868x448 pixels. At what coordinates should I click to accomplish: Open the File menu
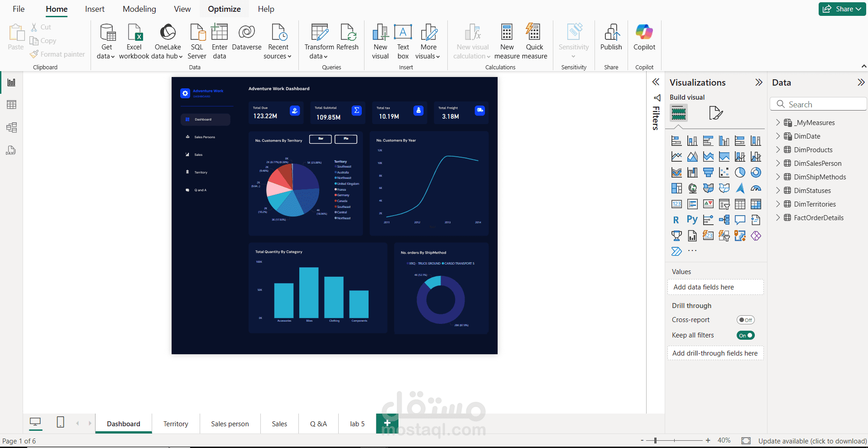19,9
